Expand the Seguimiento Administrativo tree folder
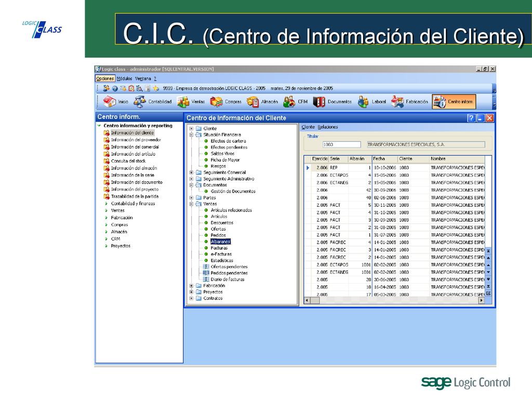Screen dimensions: 532x399 (x=191, y=179)
